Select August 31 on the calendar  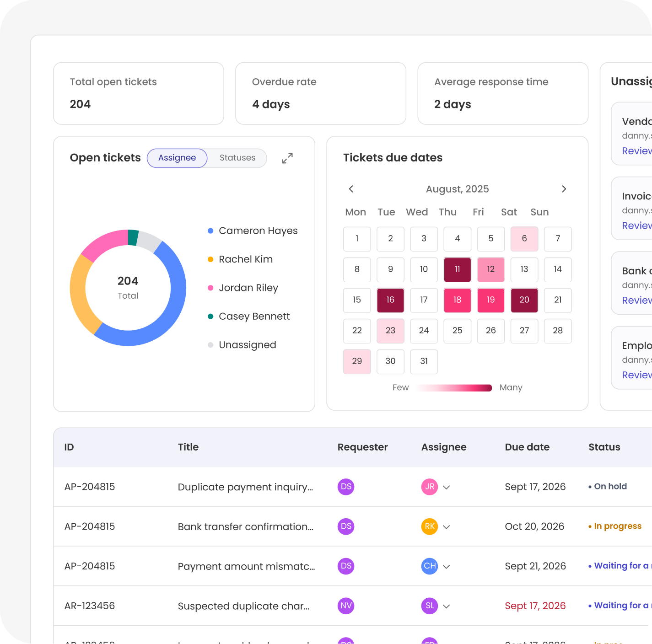(x=424, y=361)
